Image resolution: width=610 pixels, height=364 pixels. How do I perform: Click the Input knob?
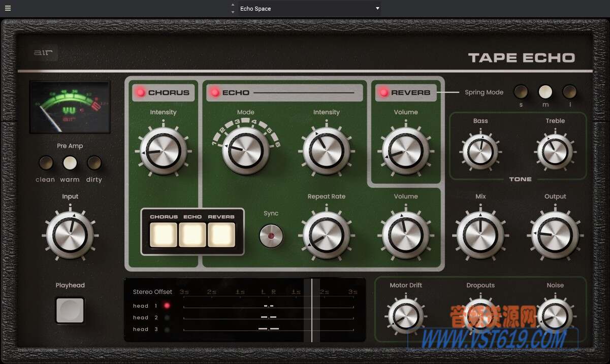(70, 235)
